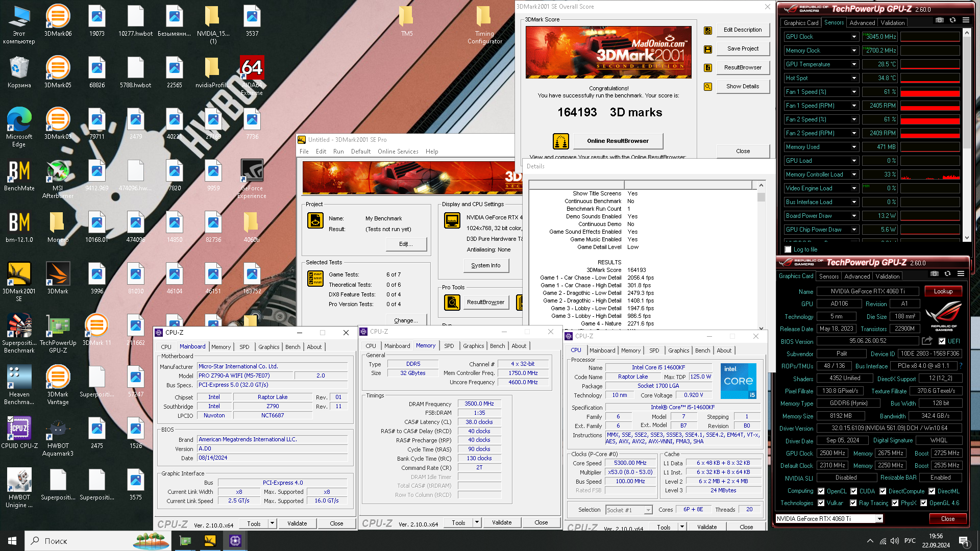Toggle the OpenCL checkbox
The height and width of the screenshot is (551, 980).
821,491
